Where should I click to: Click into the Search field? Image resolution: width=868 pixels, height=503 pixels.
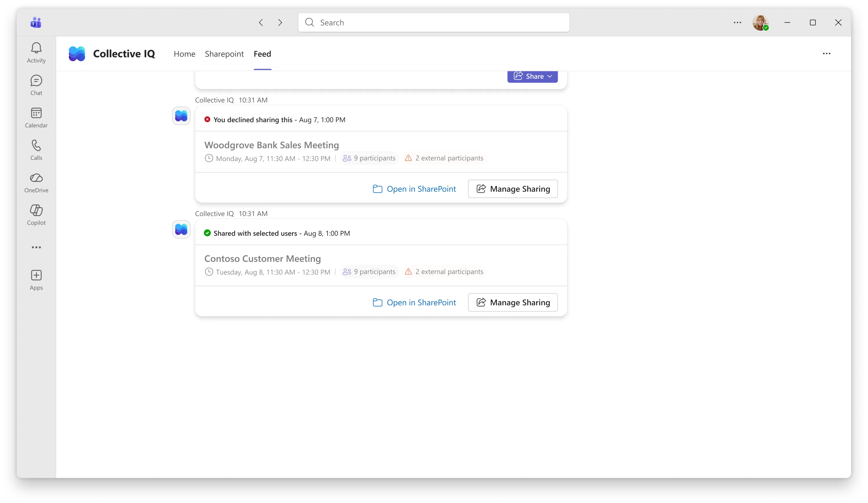(x=434, y=22)
